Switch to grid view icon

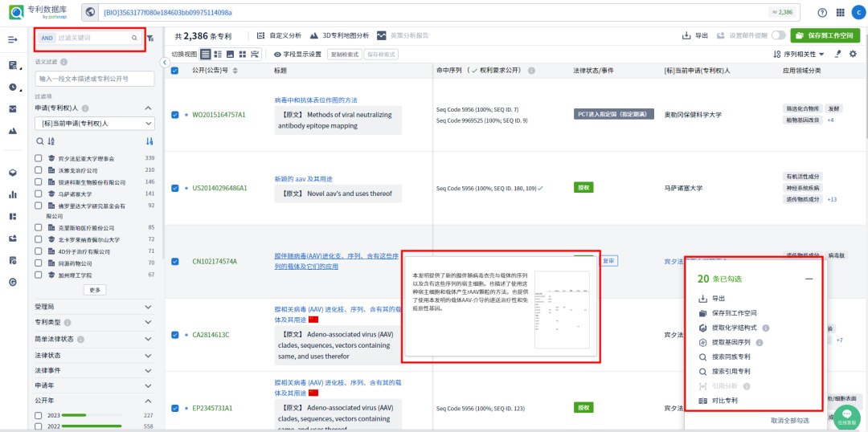pos(242,55)
